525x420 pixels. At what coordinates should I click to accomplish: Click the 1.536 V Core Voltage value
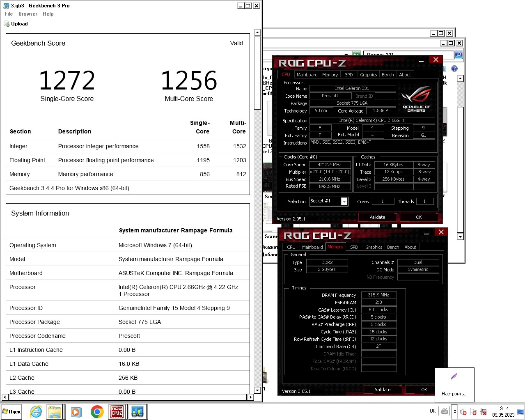tap(381, 110)
